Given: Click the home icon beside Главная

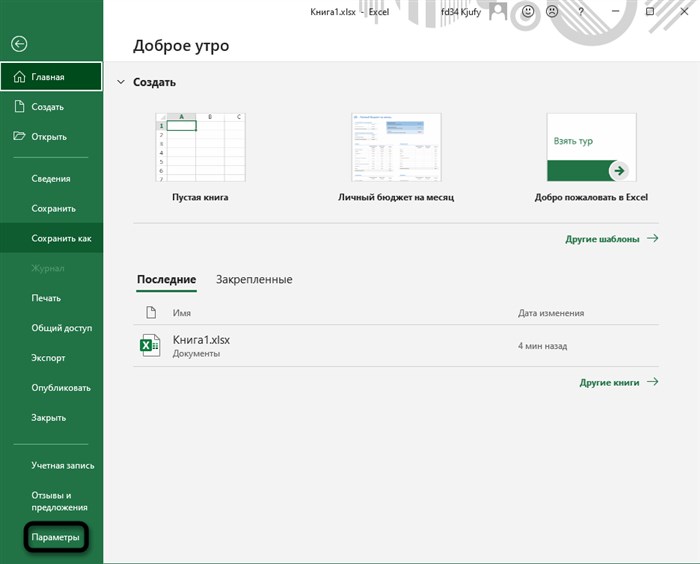Looking at the screenshot, I should (19, 77).
